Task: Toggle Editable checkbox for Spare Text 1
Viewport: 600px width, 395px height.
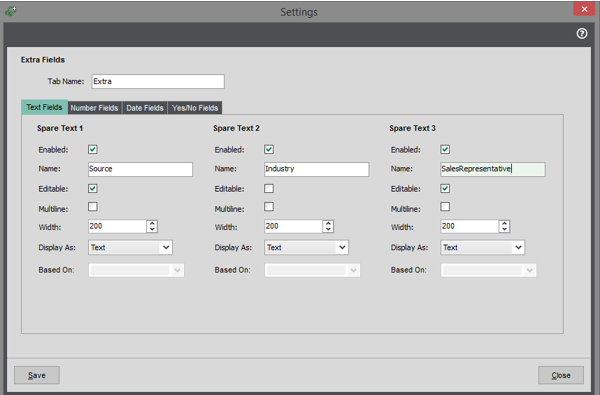Action: [93, 188]
